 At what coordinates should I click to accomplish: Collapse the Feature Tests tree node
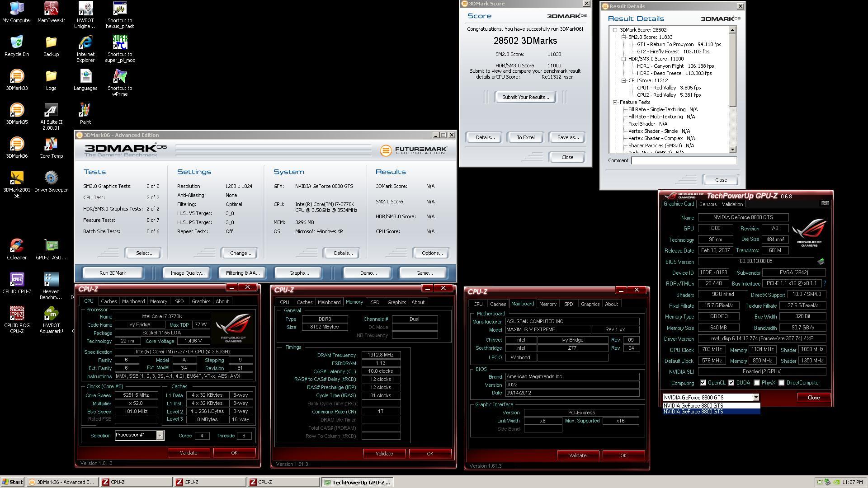click(x=615, y=102)
